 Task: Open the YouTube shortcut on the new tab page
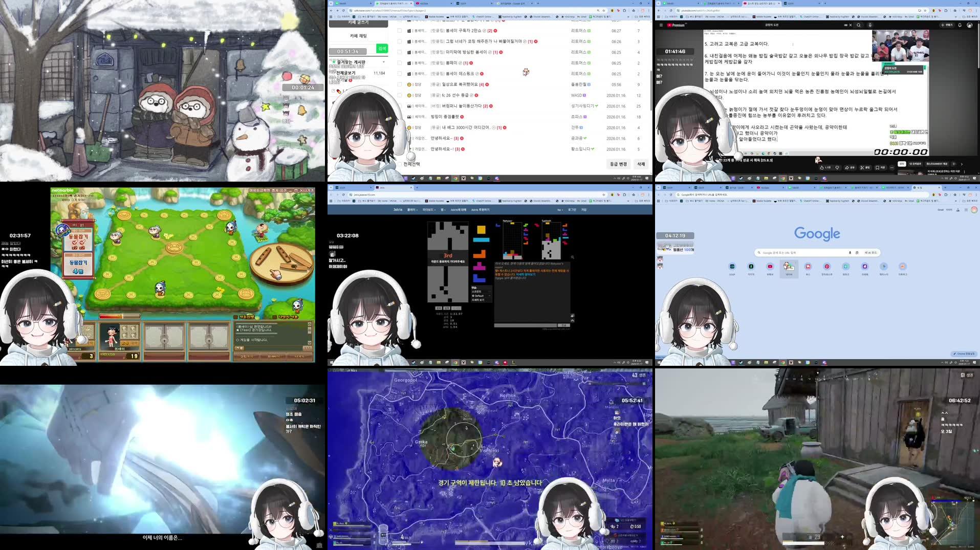[x=770, y=266]
